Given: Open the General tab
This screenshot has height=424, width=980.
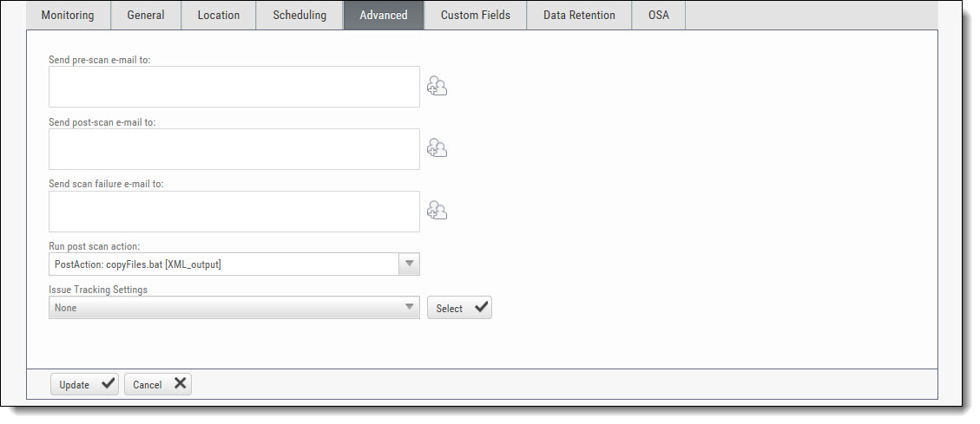Looking at the screenshot, I should point(146,15).
